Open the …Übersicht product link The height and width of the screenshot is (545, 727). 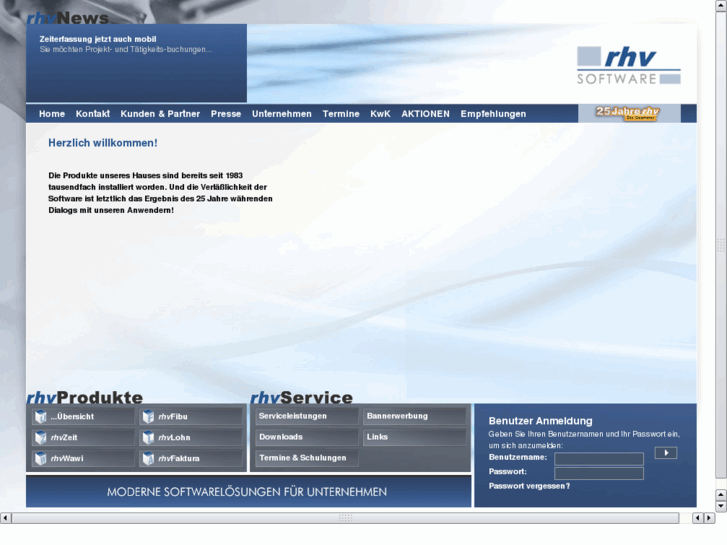coord(83,417)
